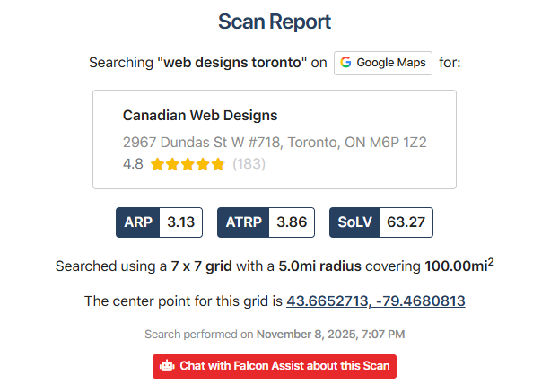559x392 pixels.
Task: Click the SoLV 63.27 badge
Action: (381, 222)
